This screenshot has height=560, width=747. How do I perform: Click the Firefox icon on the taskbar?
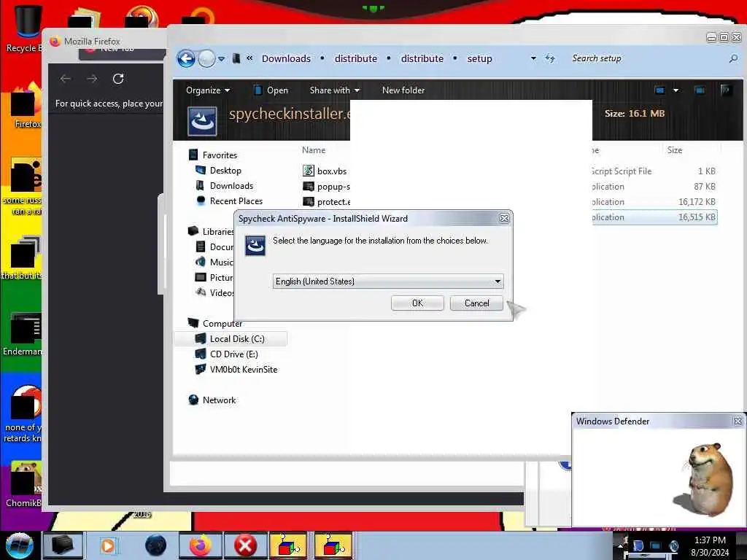tap(201, 545)
